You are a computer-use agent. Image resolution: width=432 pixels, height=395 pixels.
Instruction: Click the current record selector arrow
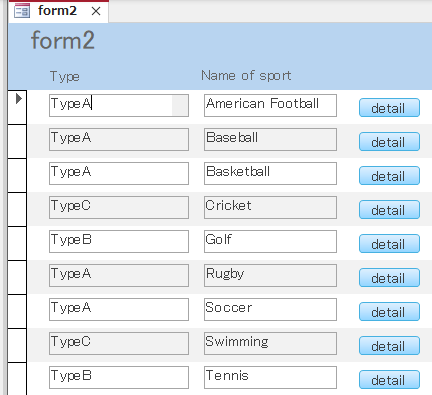pyautogui.click(x=19, y=99)
